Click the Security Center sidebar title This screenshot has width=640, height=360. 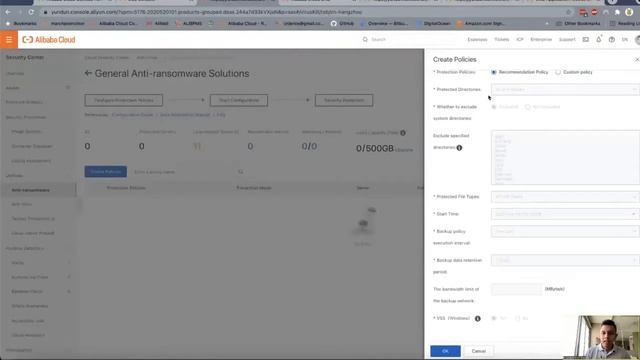pyautogui.click(x=25, y=58)
